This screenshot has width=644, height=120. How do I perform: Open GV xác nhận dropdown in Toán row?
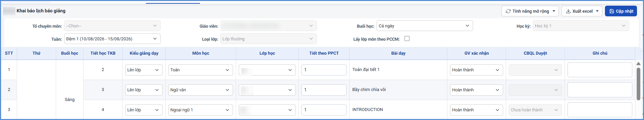tap(476, 70)
